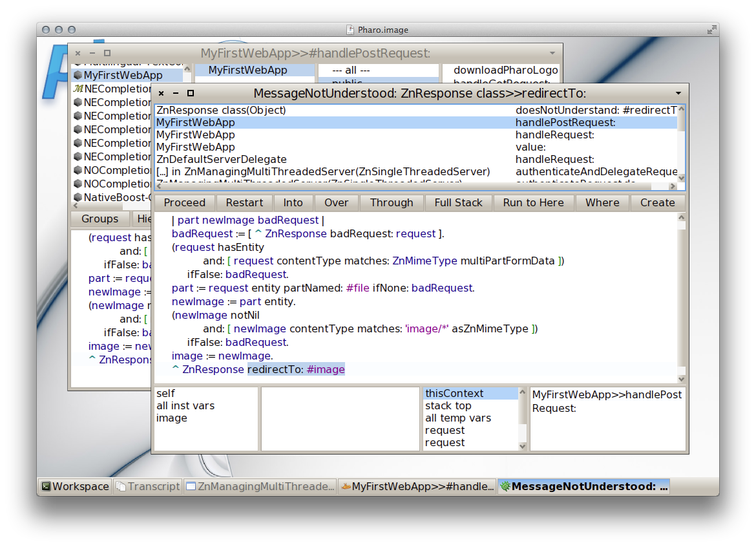
Task: Select the image variable in receiver inspector
Action: 206,418
